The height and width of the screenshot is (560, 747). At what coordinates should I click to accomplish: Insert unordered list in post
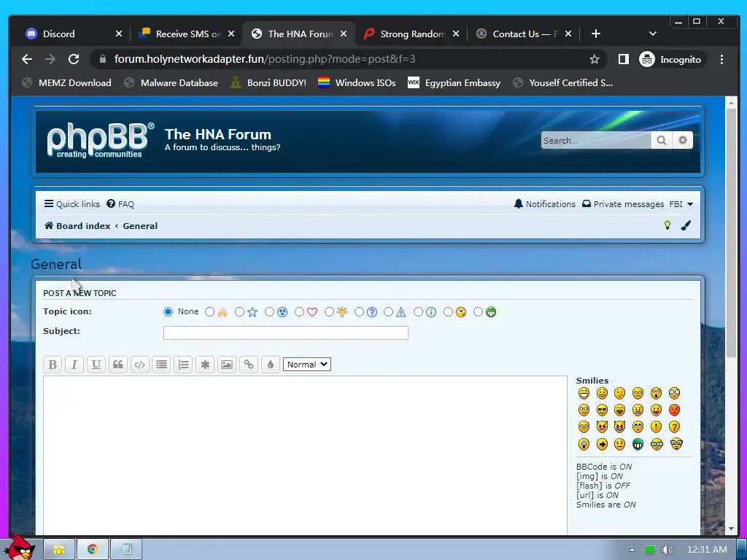coord(161,365)
